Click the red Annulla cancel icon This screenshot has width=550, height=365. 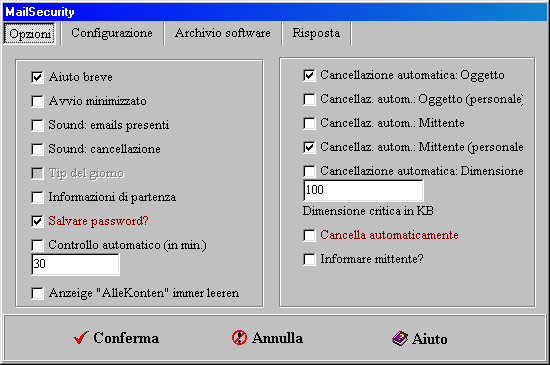point(239,338)
